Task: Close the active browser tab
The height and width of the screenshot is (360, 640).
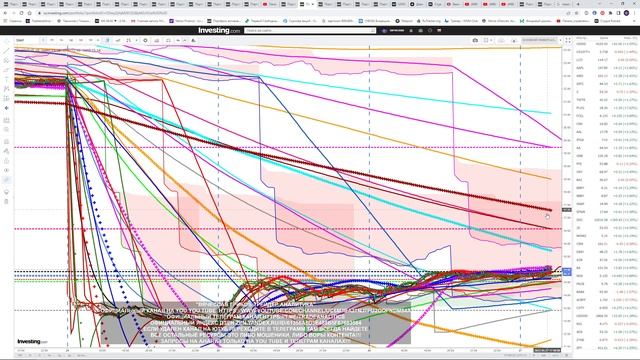Action: tap(313, 4)
